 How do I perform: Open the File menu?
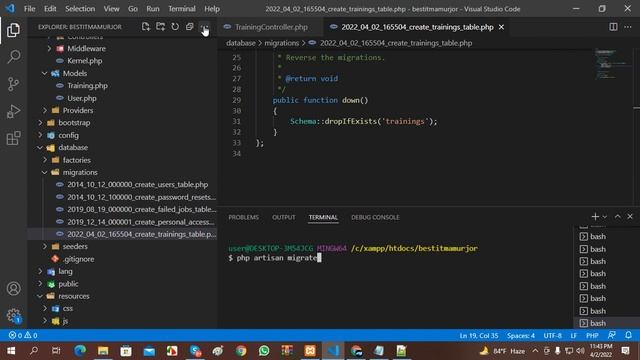click(29, 9)
